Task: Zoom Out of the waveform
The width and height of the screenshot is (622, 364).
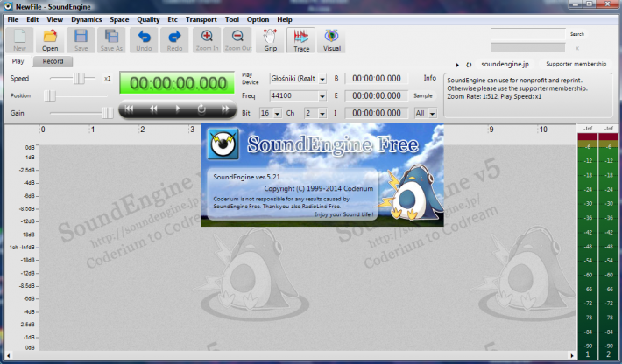Action: [237, 40]
